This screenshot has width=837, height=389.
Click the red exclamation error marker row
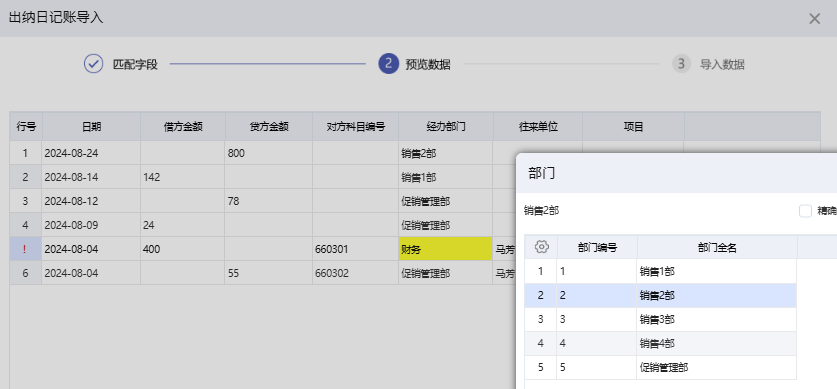pyautogui.click(x=25, y=249)
